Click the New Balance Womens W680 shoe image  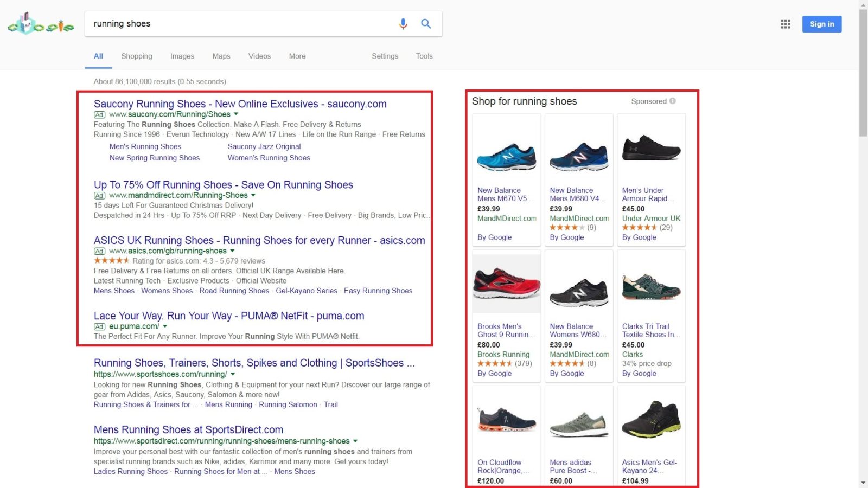point(579,293)
